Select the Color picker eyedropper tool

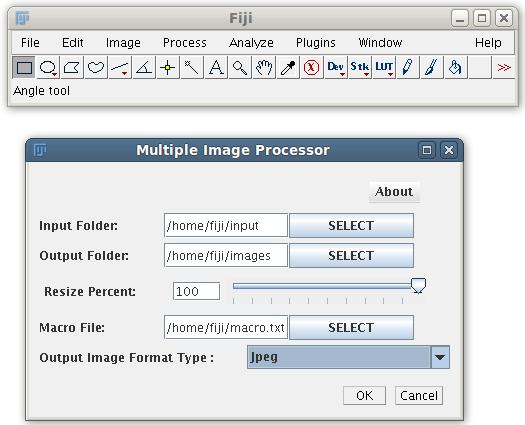click(x=288, y=67)
